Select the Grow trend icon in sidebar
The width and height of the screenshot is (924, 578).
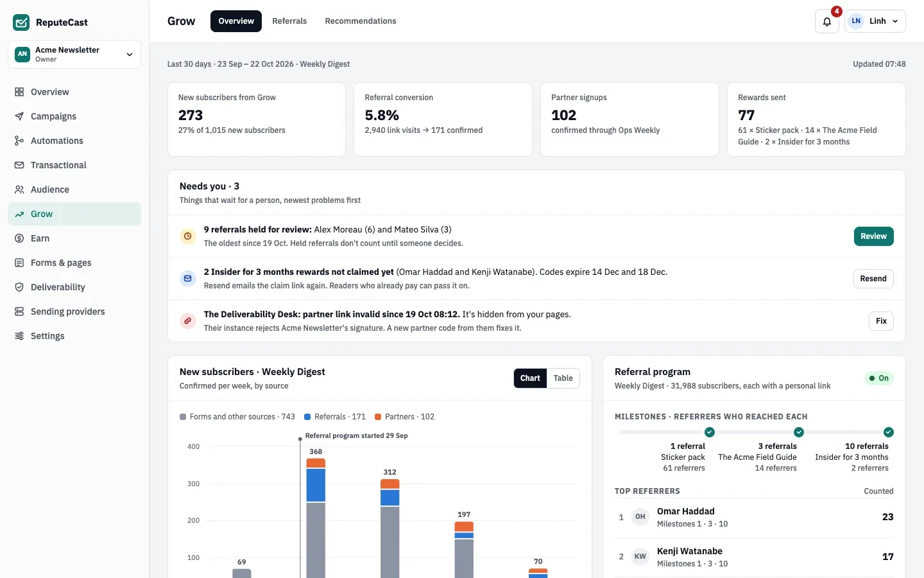19,214
